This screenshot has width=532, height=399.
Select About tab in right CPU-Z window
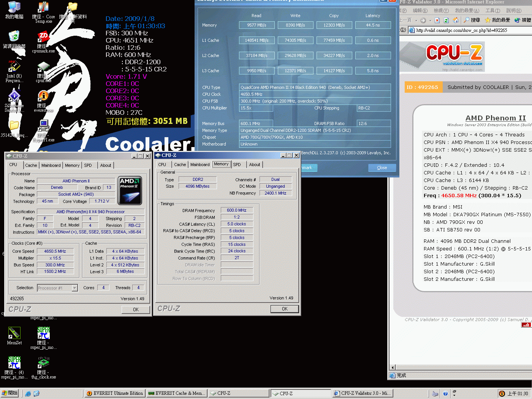click(255, 165)
